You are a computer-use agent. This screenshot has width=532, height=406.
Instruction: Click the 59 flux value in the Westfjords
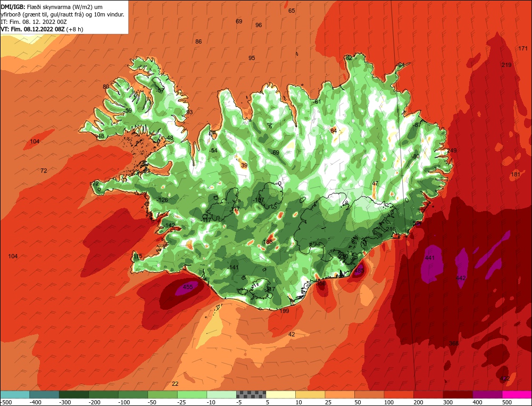[128, 111]
